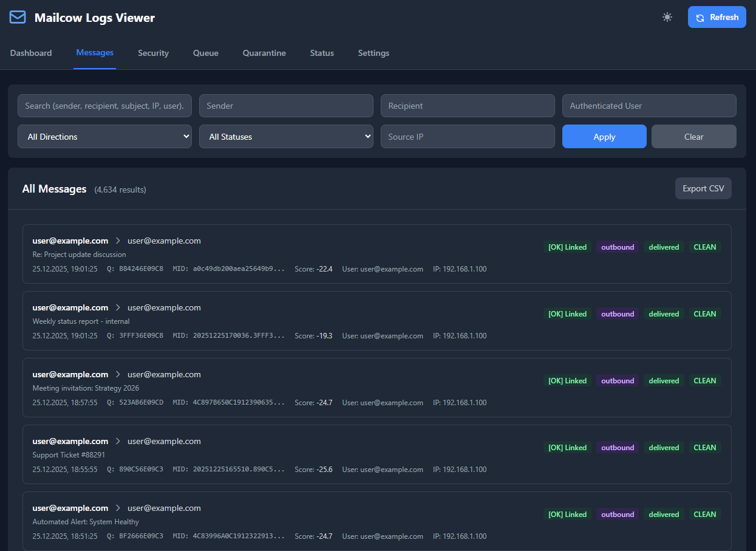Expand the All Directions dropdown
The width and height of the screenshot is (756, 551).
click(x=104, y=137)
